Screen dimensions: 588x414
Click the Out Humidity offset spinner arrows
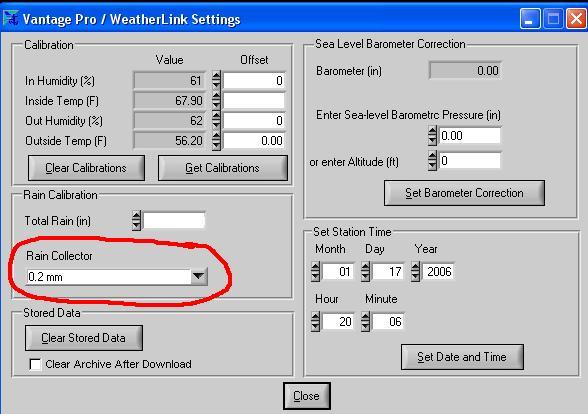coord(216,120)
